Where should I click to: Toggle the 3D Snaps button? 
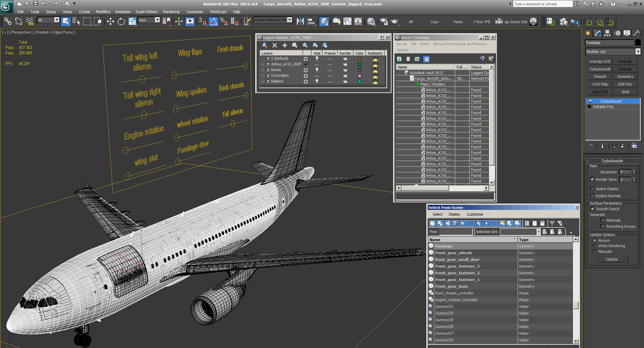(x=202, y=21)
